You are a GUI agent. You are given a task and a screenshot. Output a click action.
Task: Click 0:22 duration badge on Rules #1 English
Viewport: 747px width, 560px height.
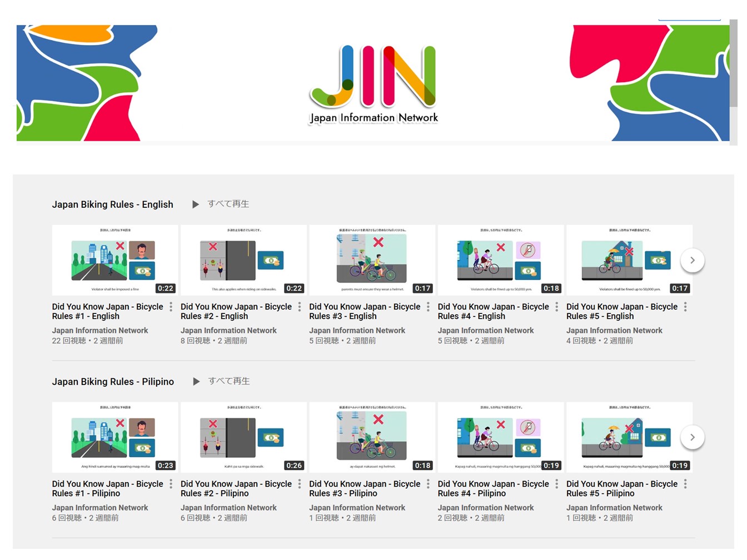pos(166,288)
